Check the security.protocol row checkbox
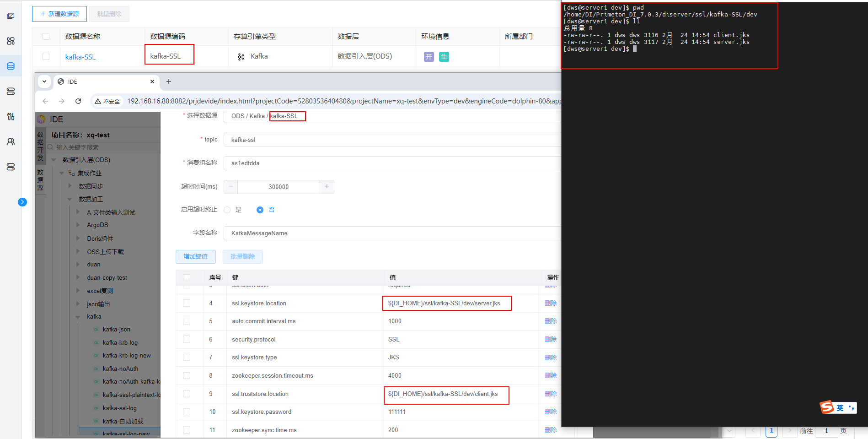 point(187,339)
